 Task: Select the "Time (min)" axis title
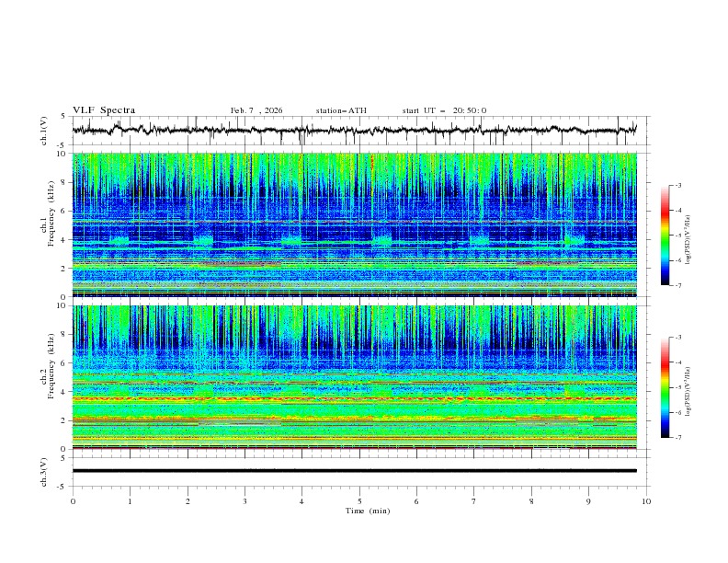click(368, 511)
